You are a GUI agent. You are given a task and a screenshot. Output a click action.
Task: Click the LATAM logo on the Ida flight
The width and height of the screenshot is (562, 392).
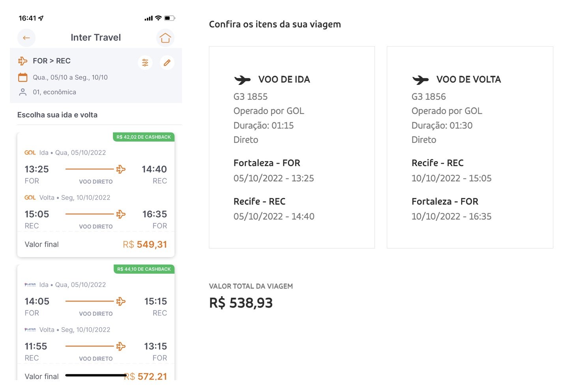coord(30,285)
